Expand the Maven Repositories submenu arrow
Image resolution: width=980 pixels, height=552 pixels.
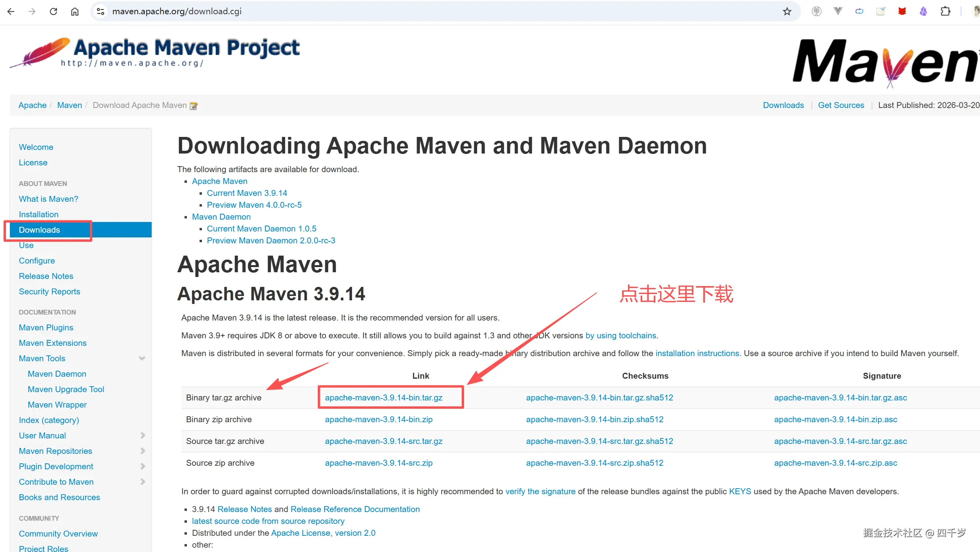pos(143,451)
